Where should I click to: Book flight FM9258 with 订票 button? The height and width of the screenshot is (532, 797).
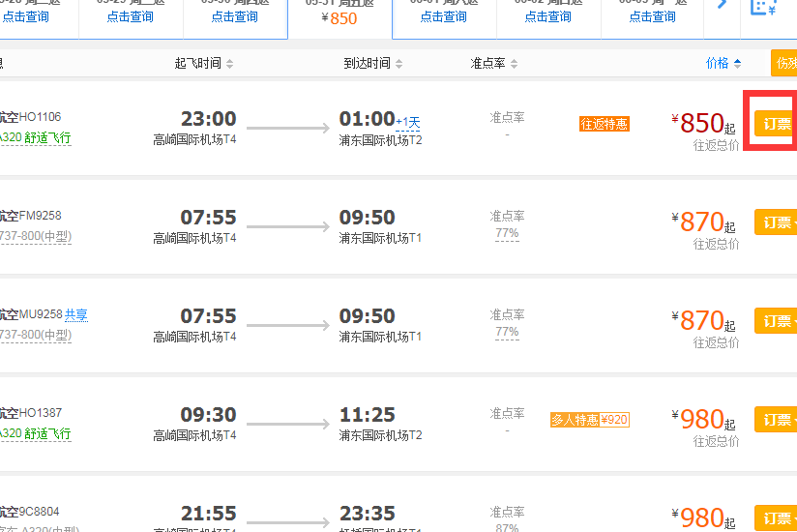click(x=776, y=222)
